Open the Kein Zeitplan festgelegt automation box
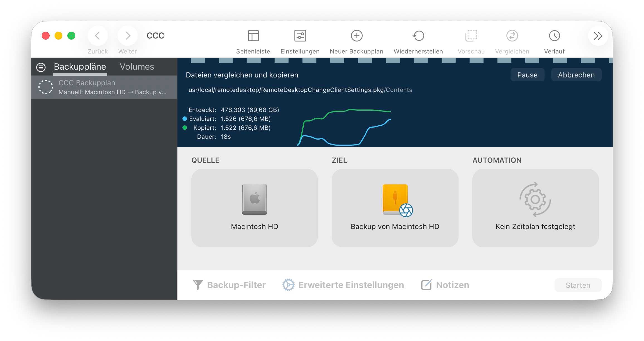This screenshot has width=644, height=341. pos(535,208)
